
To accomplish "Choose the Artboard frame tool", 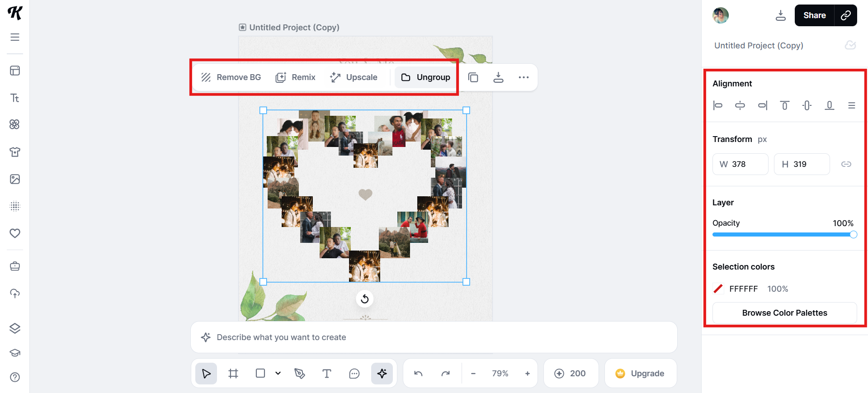I will (233, 374).
